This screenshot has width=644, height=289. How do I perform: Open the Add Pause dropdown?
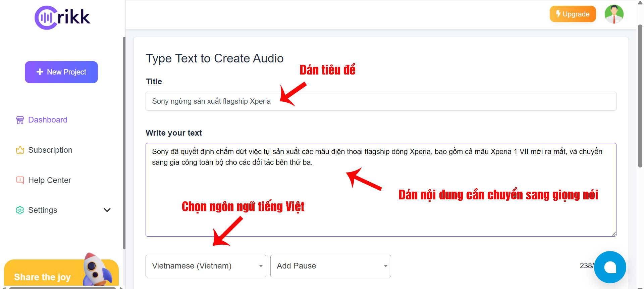(330, 266)
